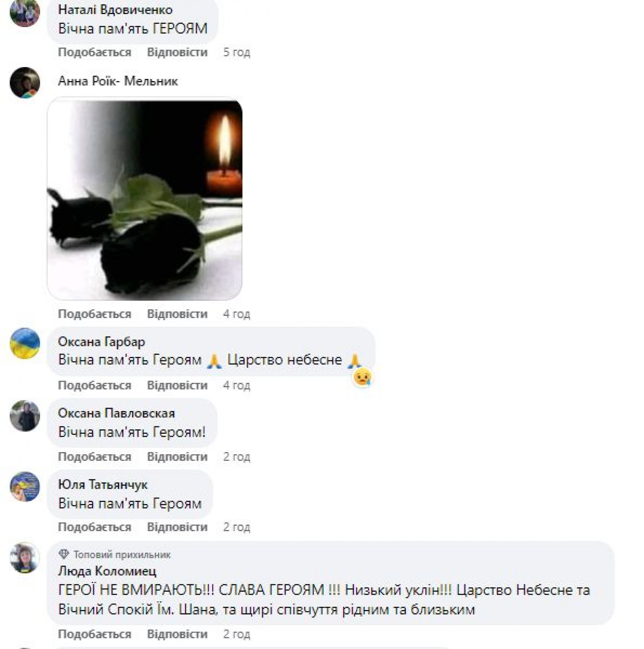The image size is (644, 649).
Task: Open the candle and black roses image
Action: point(145,199)
